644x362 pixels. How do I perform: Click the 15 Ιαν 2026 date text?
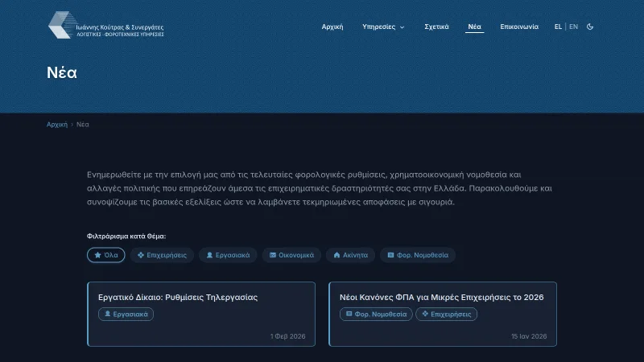click(x=529, y=336)
